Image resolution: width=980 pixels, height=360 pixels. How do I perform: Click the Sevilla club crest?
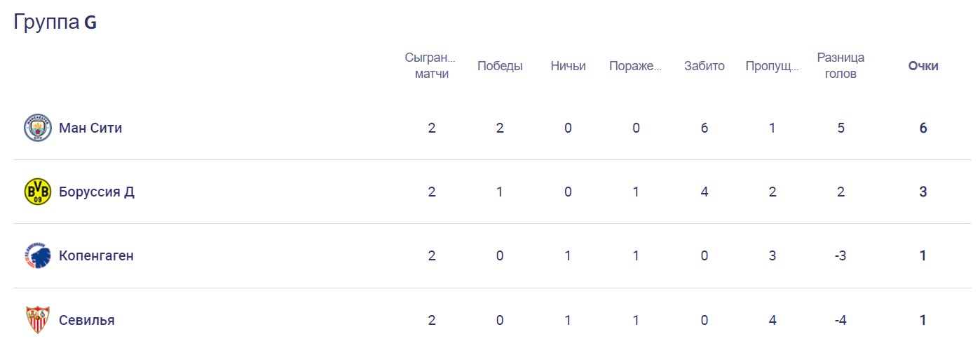pos(38,320)
